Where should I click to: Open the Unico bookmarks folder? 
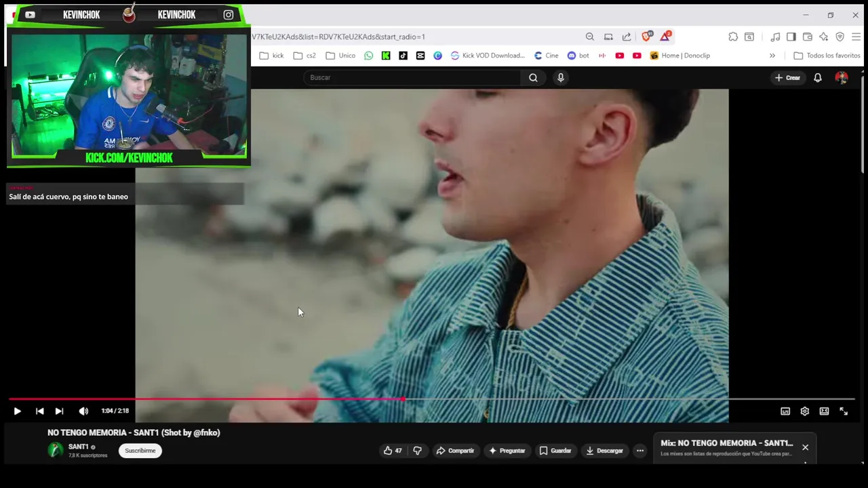point(340,56)
